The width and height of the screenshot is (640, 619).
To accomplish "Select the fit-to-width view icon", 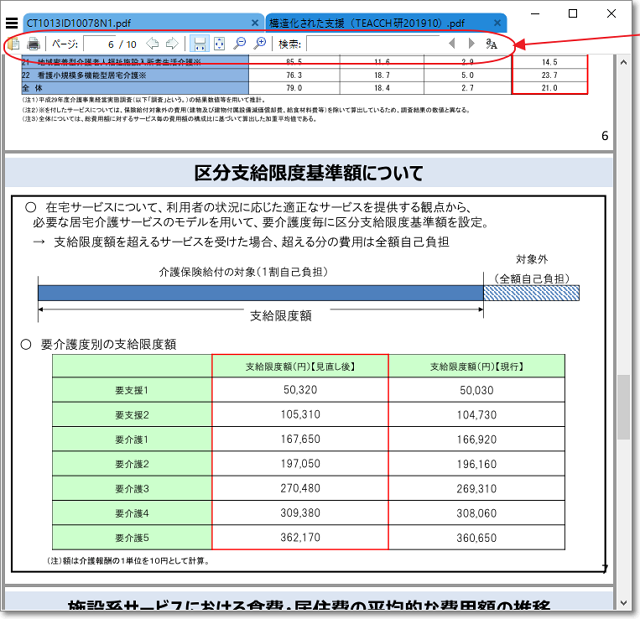I will coord(199,44).
